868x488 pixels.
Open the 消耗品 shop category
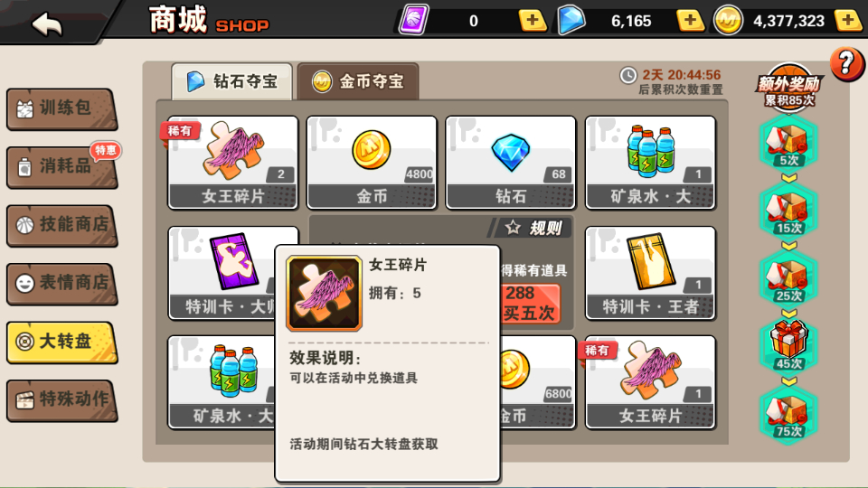pos(61,167)
